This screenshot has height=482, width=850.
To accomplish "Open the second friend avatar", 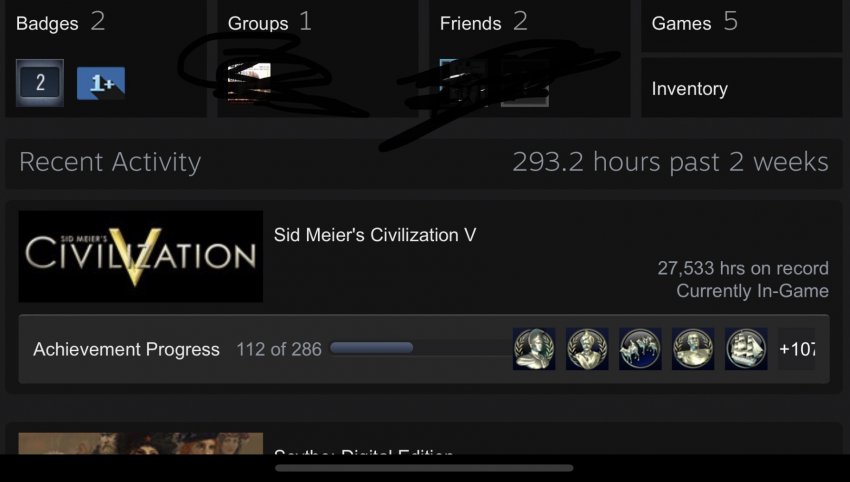I will 524,82.
